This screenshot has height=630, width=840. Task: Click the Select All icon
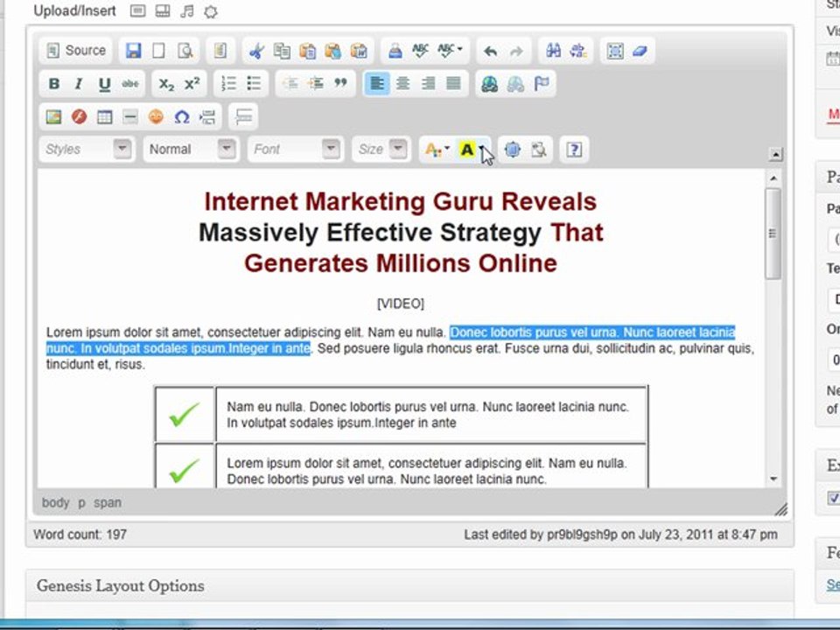coord(615,51)
